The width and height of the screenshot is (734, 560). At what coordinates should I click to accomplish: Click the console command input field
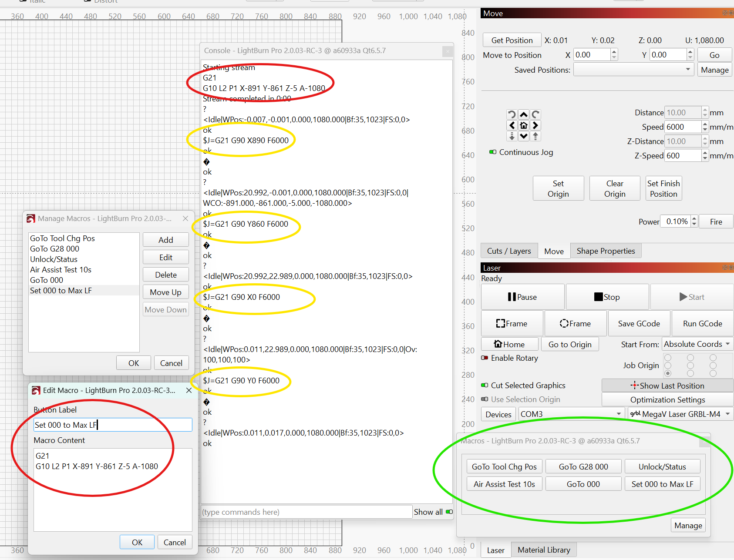coord(306,512)
